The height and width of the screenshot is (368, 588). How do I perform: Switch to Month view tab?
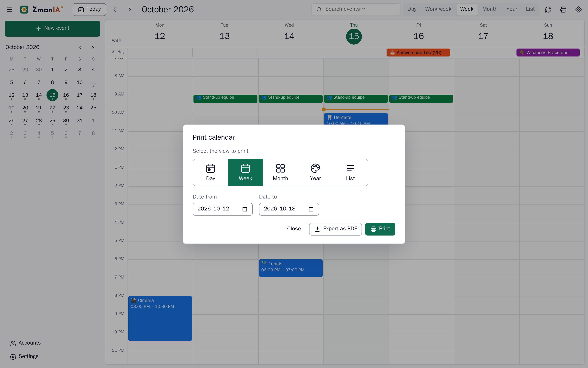pos(490,9)
